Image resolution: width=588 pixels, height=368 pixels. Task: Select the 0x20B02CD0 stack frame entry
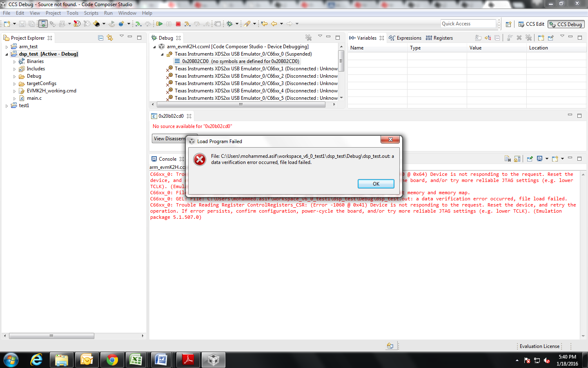click(x=237, y=61)
